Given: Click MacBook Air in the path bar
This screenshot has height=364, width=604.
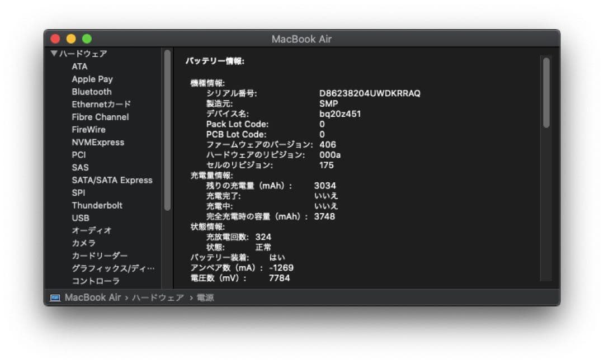Looking at the screenshot, I should coord(92,297).
